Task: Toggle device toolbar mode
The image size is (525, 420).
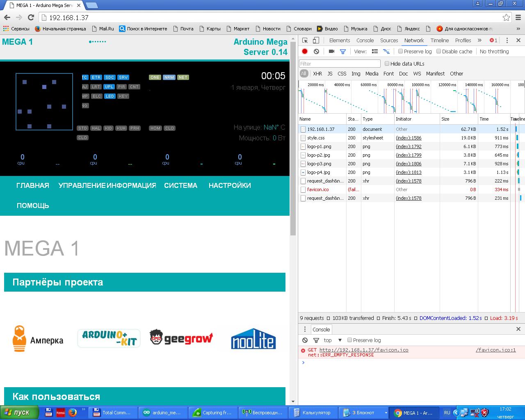Action: click(x=316, y=40)
